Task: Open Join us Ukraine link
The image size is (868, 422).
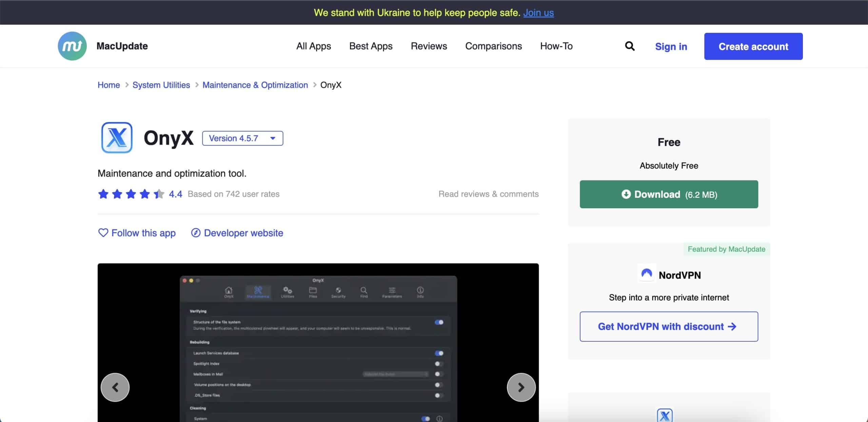Action: click(538, 13)
